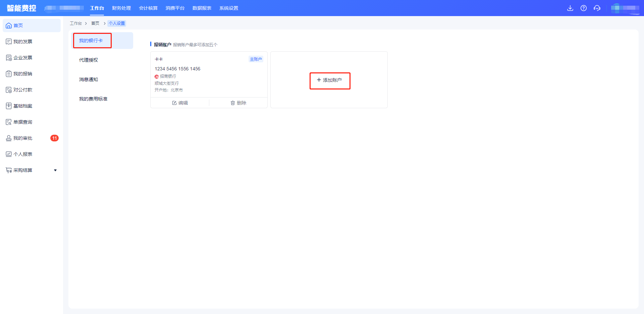
Task: Delete the bank card using 删除
Action: [238, 103]
